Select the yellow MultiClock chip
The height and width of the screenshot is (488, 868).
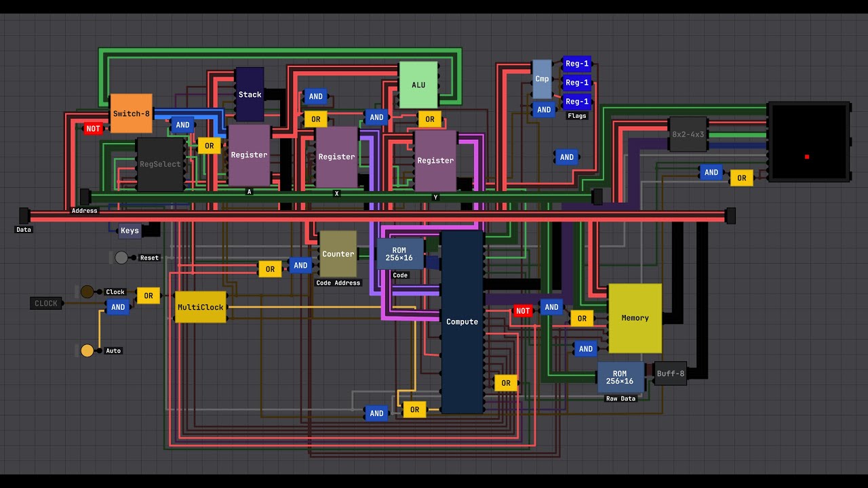tap(201, 307)
